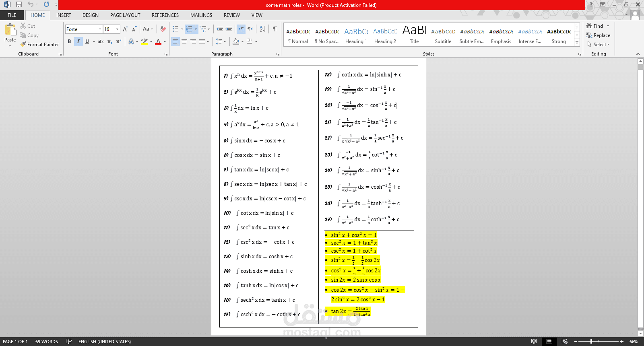
Task: Switch to INSERT tab
Action: click(64, 15)
